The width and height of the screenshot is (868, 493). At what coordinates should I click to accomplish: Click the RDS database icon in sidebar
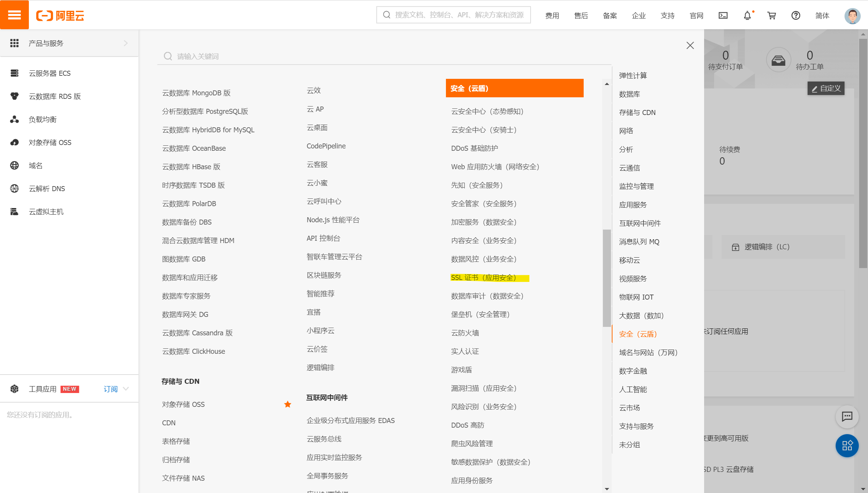point(14,96)
